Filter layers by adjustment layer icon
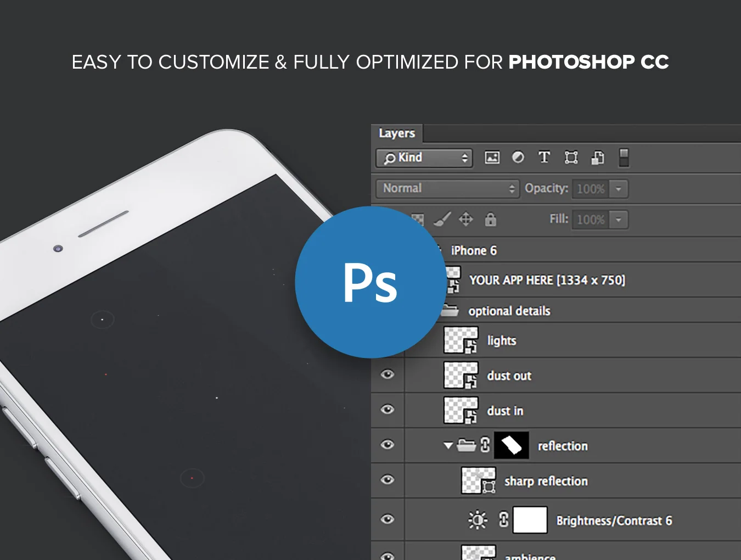The width and height of the screenshot is (741, 560). point(518,158)
